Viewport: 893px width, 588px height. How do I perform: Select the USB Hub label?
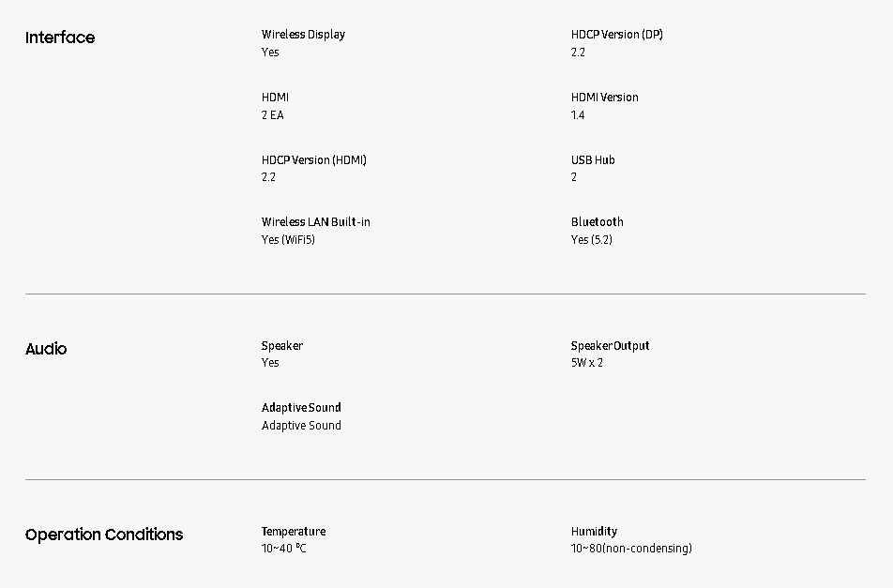point(593,160)
